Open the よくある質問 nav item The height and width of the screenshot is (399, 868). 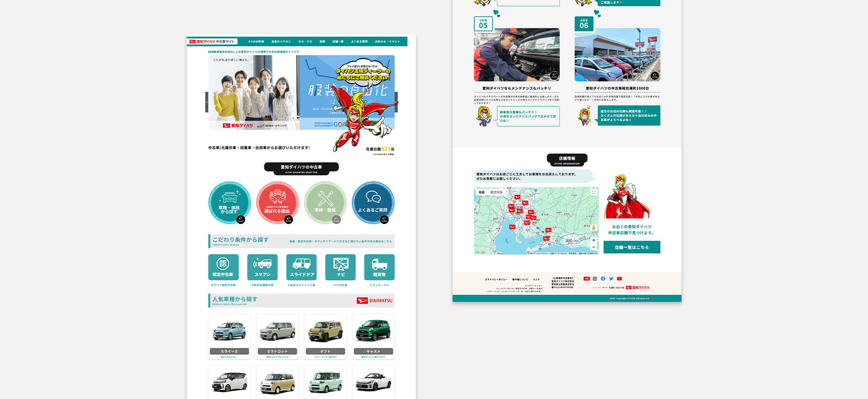359,42
